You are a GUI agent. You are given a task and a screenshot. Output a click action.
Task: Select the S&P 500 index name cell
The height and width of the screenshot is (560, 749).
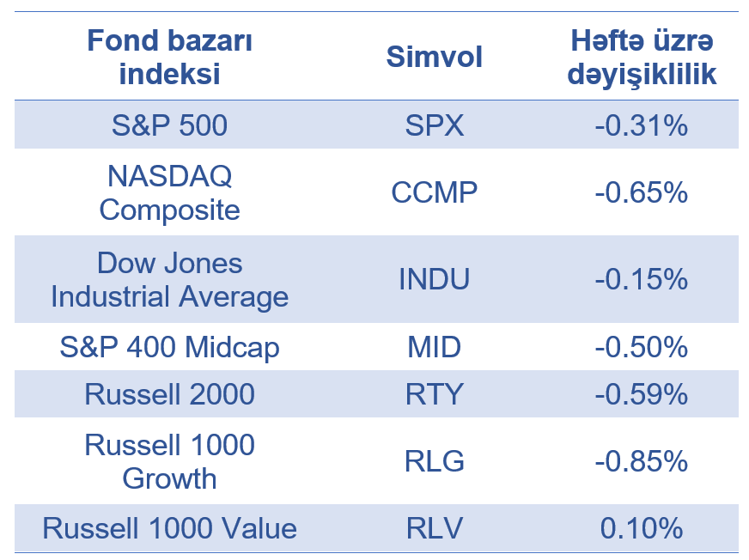(169, 126)
